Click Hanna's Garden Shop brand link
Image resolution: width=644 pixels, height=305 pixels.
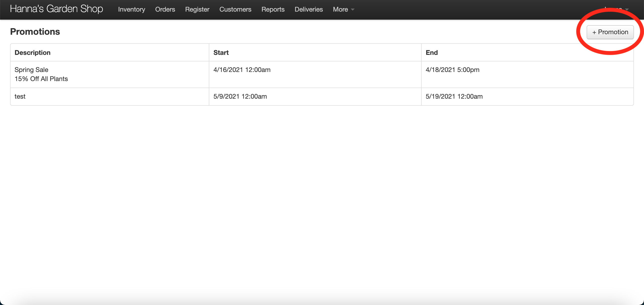click(57, 9)
